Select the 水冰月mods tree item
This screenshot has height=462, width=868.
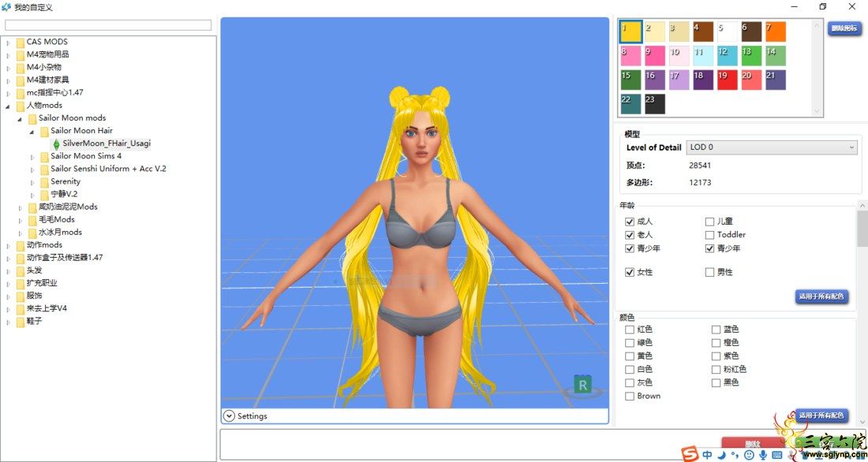[x=60, y=233]
